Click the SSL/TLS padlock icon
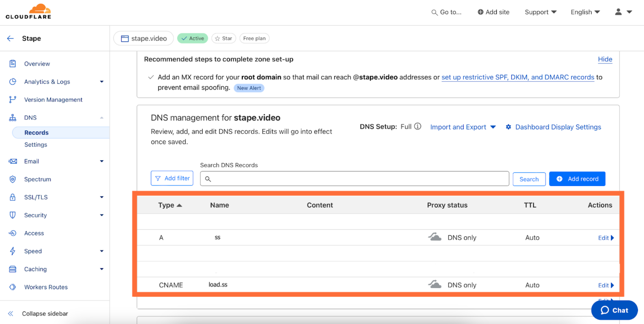644x324 pixels. click(x=12, y=197)
